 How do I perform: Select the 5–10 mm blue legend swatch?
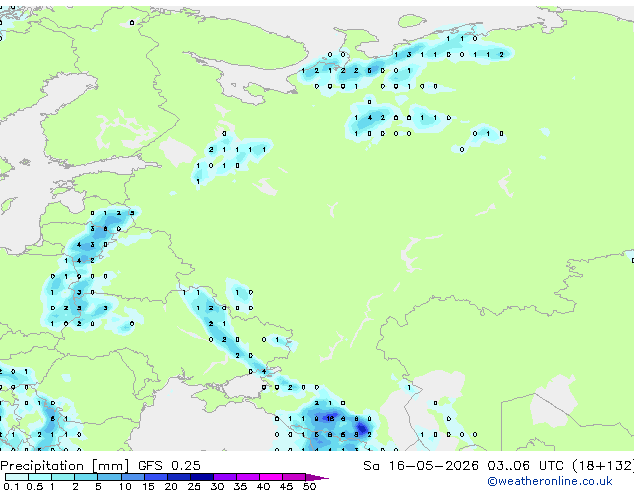109,477
